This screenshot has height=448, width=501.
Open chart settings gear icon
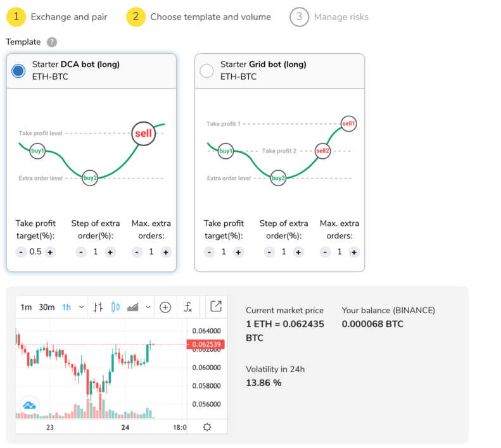click(207, 427)
